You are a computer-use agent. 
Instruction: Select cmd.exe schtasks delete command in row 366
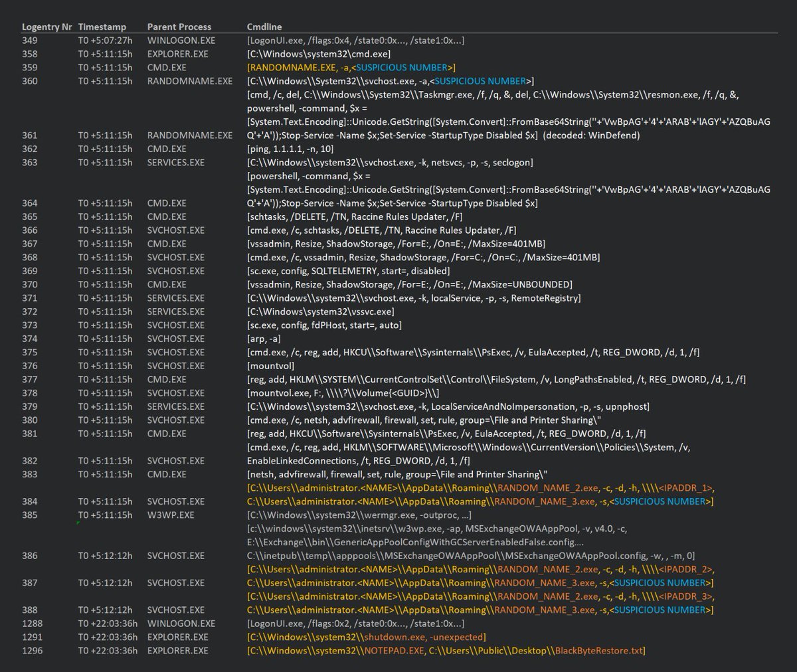(x=381, y=230)
